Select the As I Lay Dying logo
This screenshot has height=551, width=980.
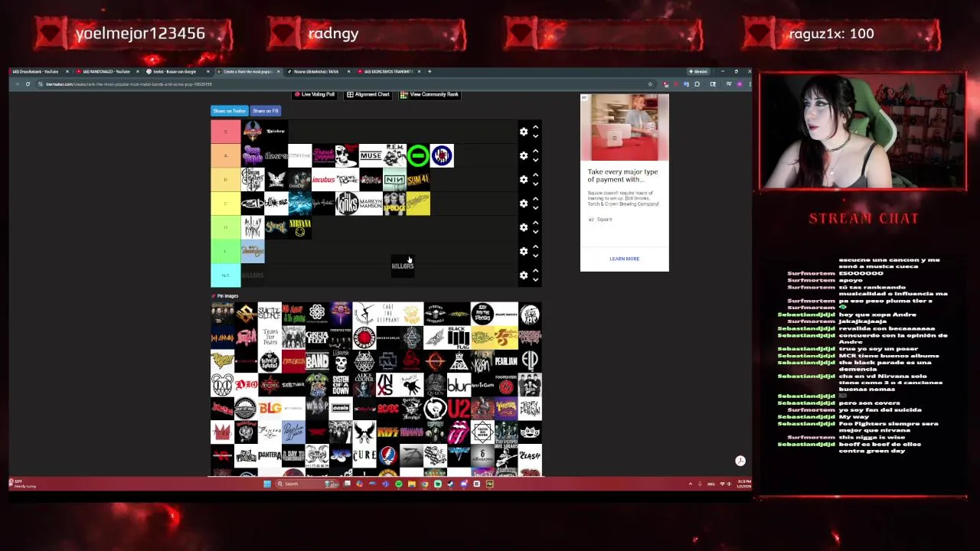click(252, 227)
